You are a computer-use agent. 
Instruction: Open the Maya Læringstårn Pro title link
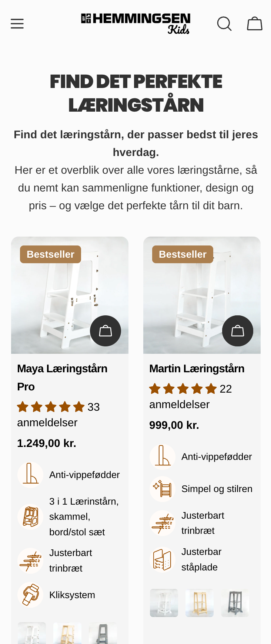(x=62, y=377)
